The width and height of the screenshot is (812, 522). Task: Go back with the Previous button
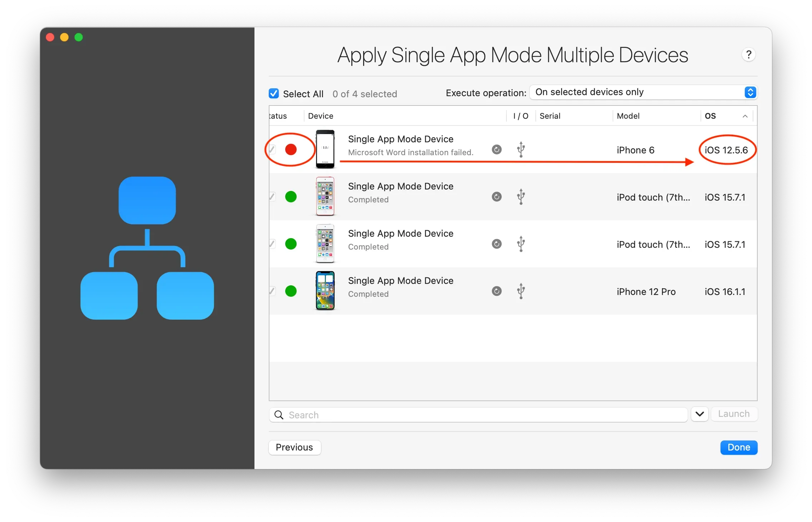[294, 447]
